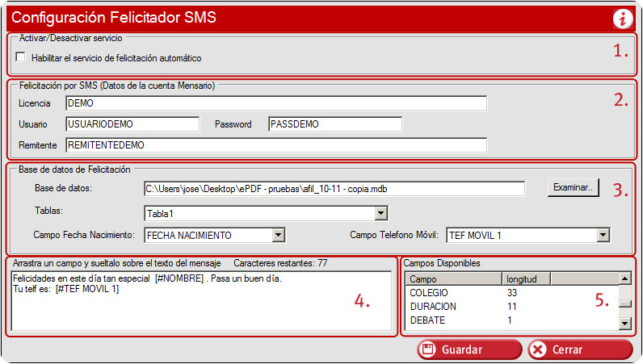This screenshot has width=643, height=364.
Task: Open the Tablas dropdown
Action: [381, 213]
